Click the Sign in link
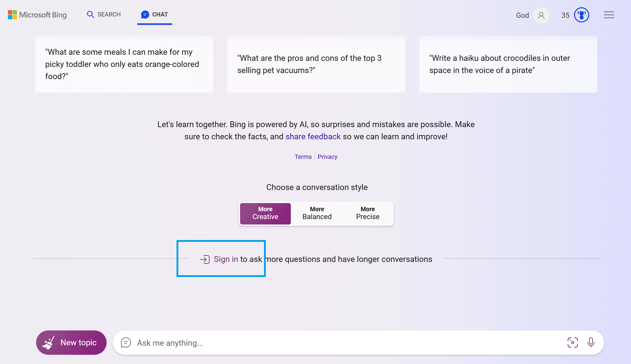 (x=226, y=259)
